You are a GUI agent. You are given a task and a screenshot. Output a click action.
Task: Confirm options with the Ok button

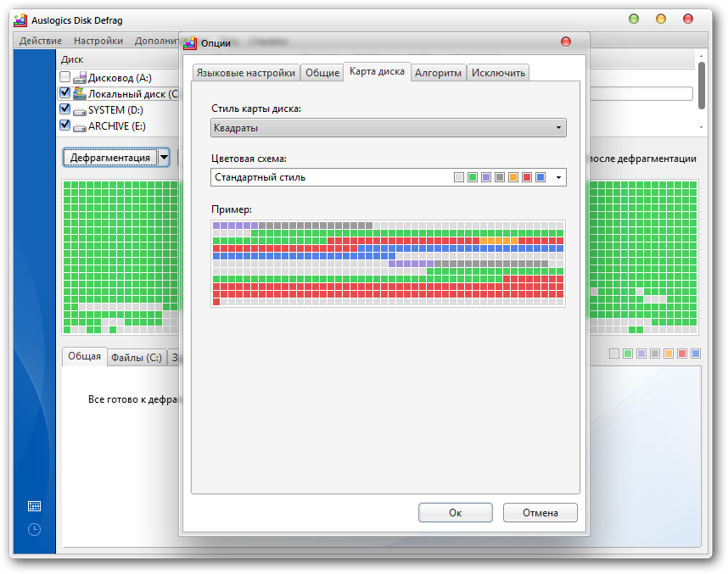[456, 513]
